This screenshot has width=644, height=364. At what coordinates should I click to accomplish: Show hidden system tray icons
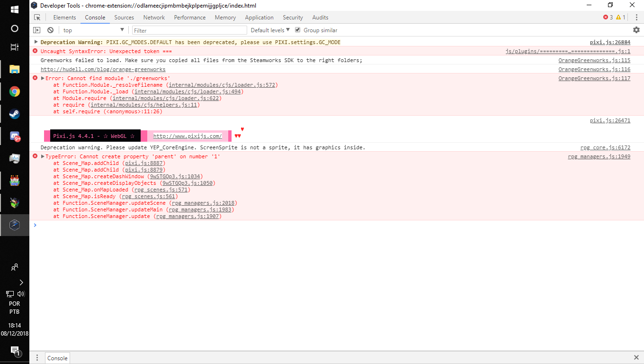(x=21, y=282)
